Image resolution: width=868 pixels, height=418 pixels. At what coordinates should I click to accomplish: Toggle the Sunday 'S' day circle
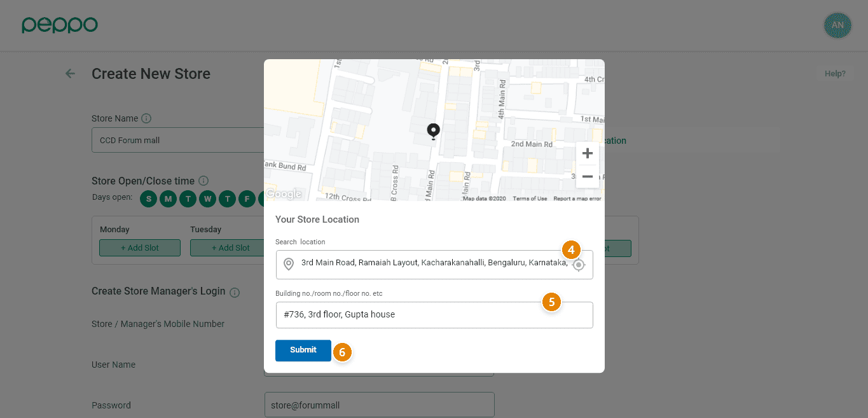(x=149, y=199)
